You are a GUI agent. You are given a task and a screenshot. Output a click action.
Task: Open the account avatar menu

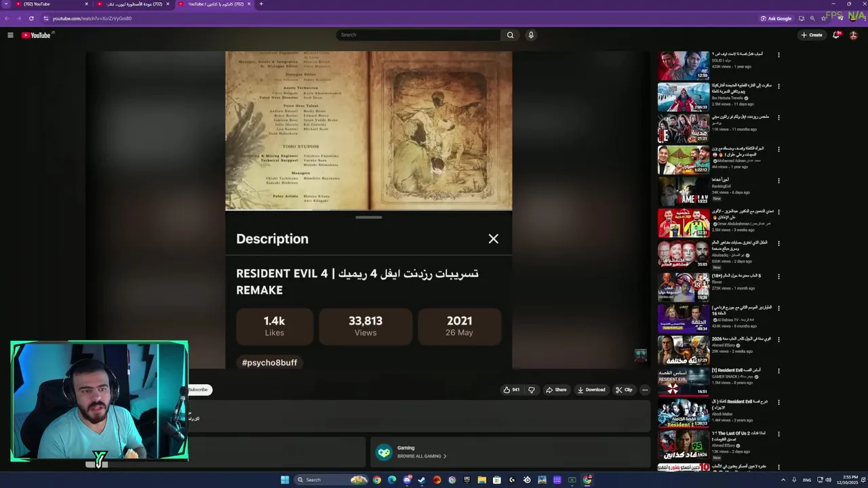pyautogui.click(x=854, y=35)
